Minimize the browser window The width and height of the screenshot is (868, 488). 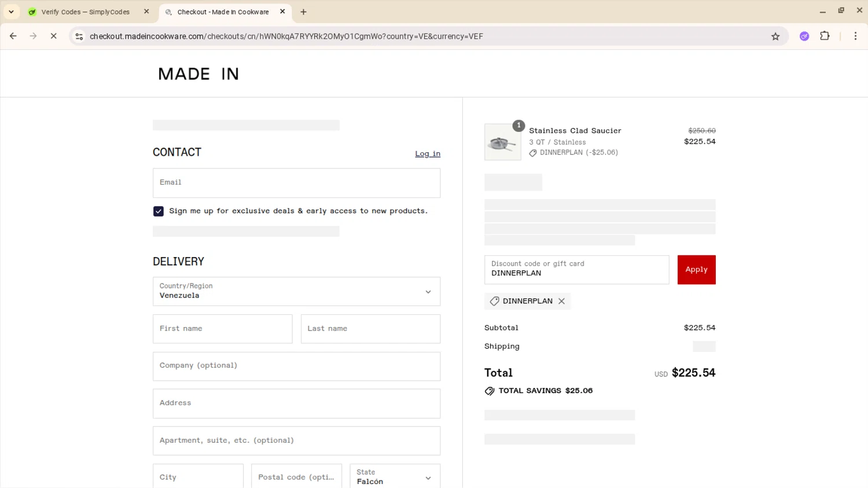[822, 11]
